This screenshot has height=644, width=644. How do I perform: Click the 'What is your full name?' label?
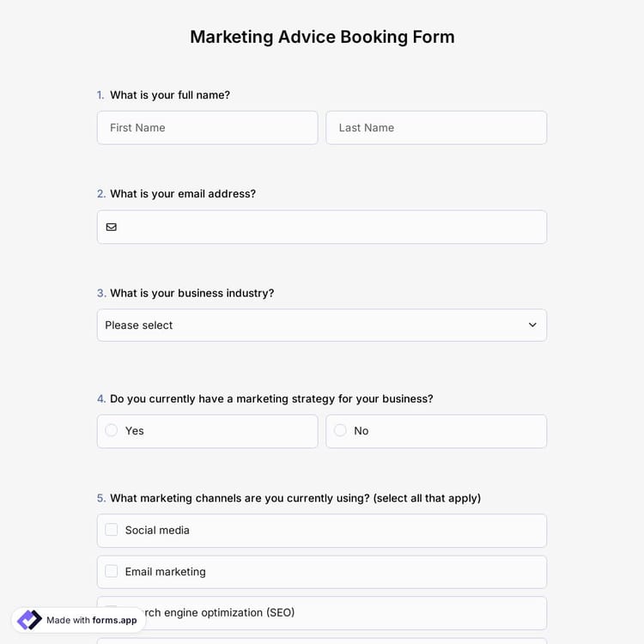click(169, 95)
